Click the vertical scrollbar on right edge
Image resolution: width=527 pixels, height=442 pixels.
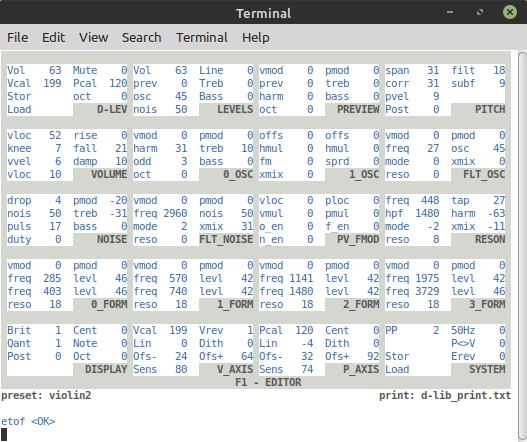[x=522, y=245]
